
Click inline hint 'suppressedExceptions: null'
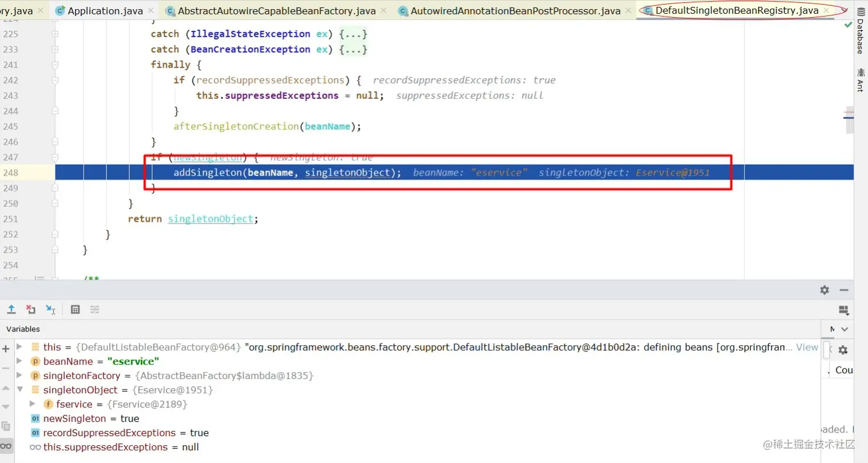470,95
